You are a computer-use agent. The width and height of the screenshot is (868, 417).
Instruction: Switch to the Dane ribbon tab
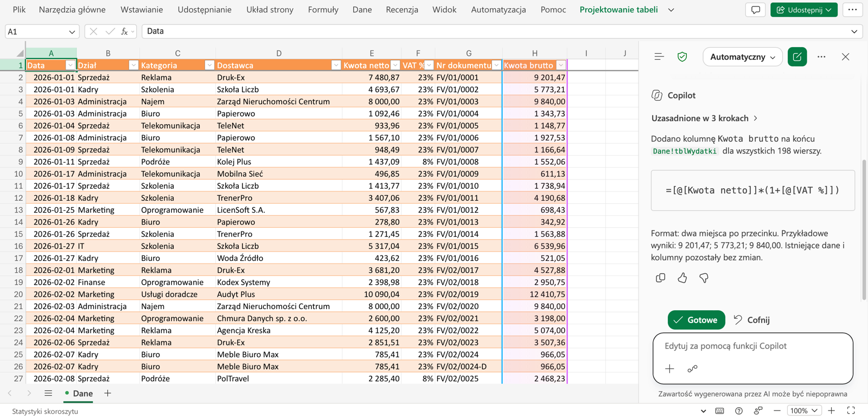pos(362,10)
